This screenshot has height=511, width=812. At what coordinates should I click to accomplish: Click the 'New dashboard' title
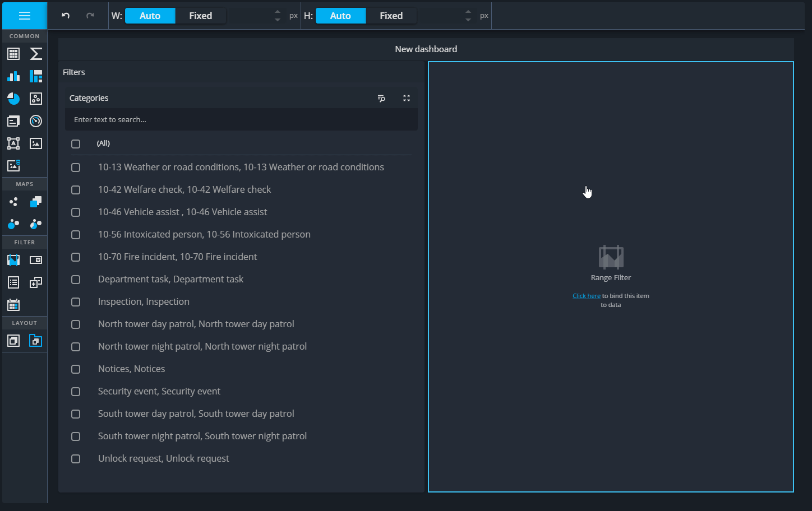[426, 49]
